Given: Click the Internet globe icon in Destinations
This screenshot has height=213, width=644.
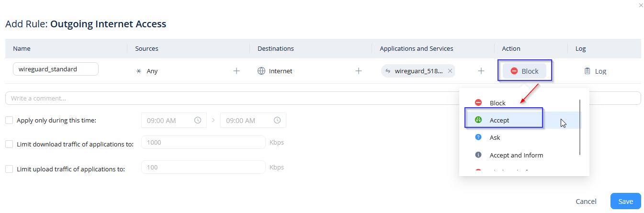Looking at the screenshot, I should pos(261,71).
